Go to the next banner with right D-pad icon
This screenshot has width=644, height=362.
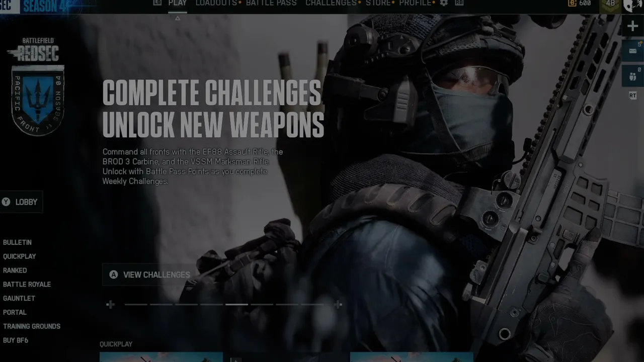point(339,304)
